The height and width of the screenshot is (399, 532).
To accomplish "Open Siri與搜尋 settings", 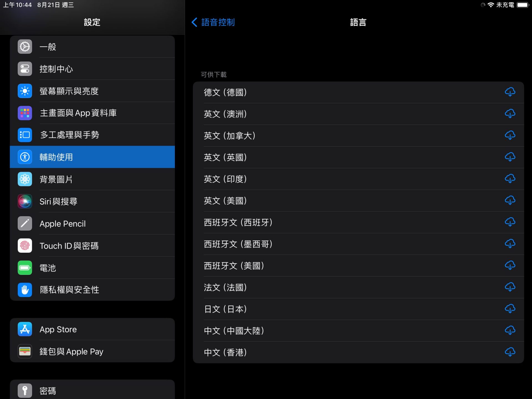I will [x=92, y=201].
